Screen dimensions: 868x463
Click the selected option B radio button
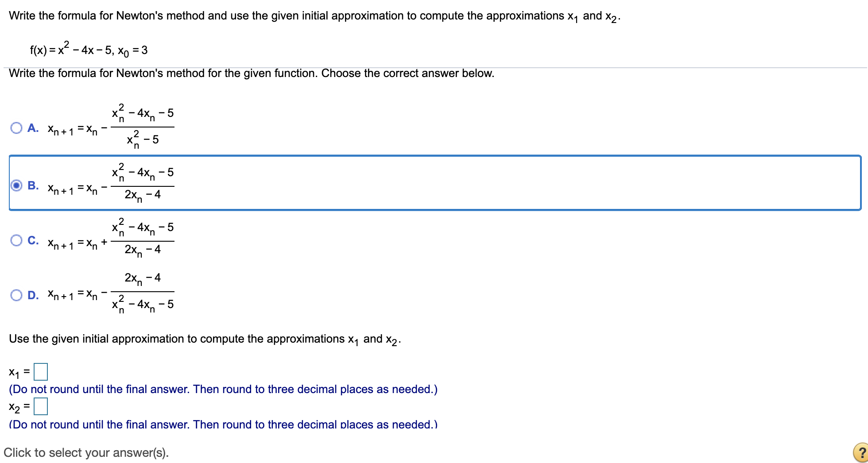[x=16, y=185]
